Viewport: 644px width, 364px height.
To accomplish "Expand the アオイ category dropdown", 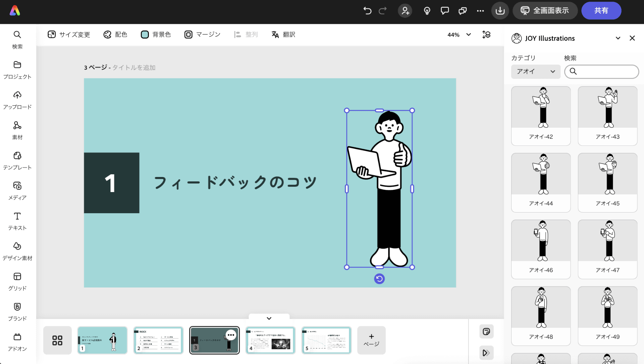I will click(536, 71).
